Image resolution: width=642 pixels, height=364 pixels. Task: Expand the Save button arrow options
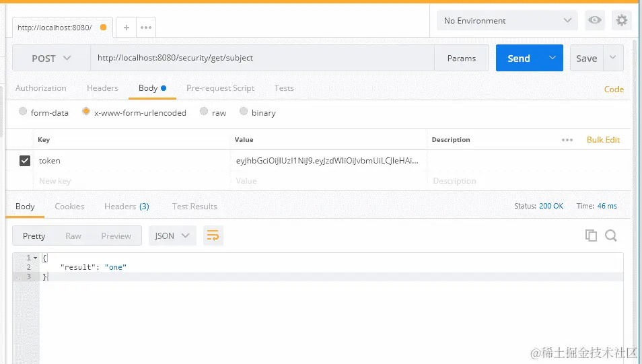pyautogui.click(x=612, y=58)
